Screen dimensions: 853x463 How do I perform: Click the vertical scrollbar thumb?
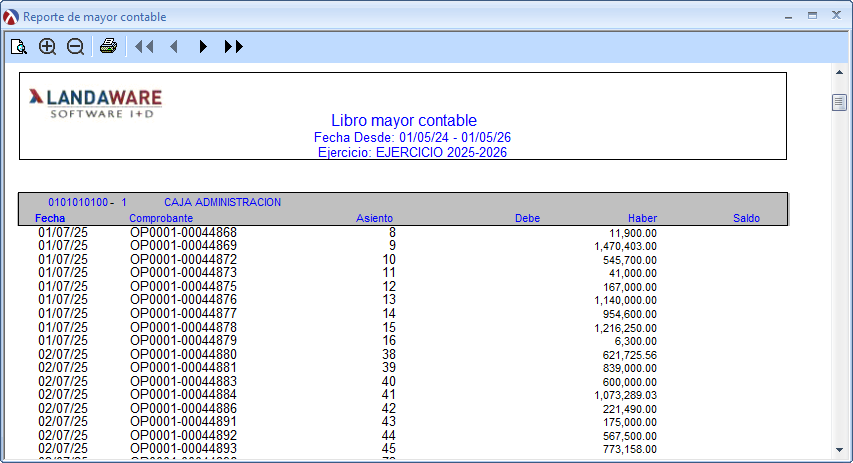(839, 102)
